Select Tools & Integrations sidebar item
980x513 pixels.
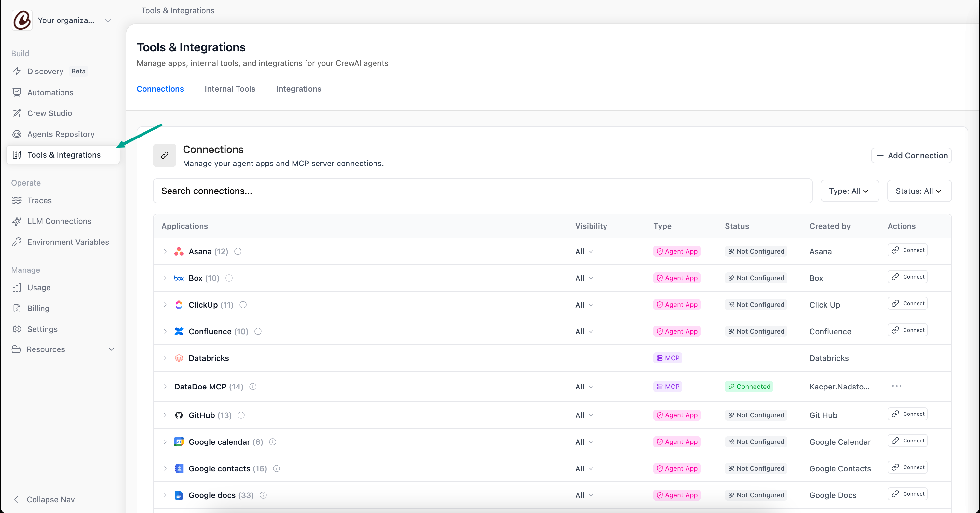63,155
